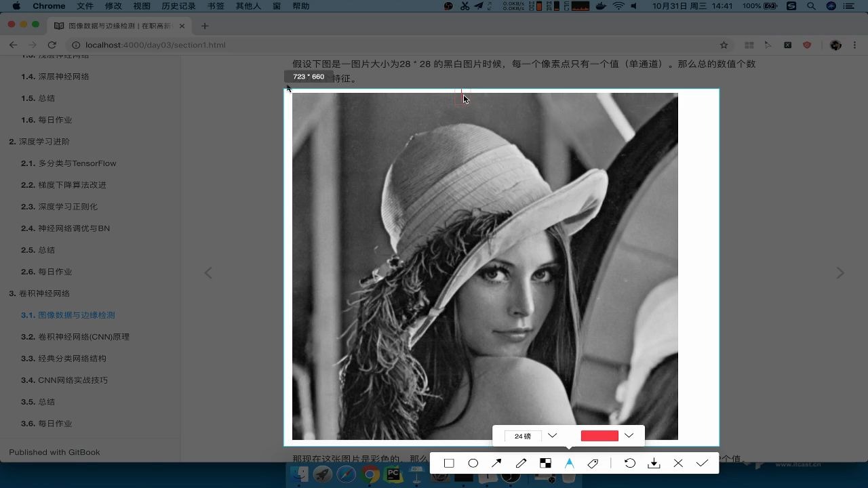Click the red shield extension icon
Screen dimensions: 868x488
[x=807, y=45]
